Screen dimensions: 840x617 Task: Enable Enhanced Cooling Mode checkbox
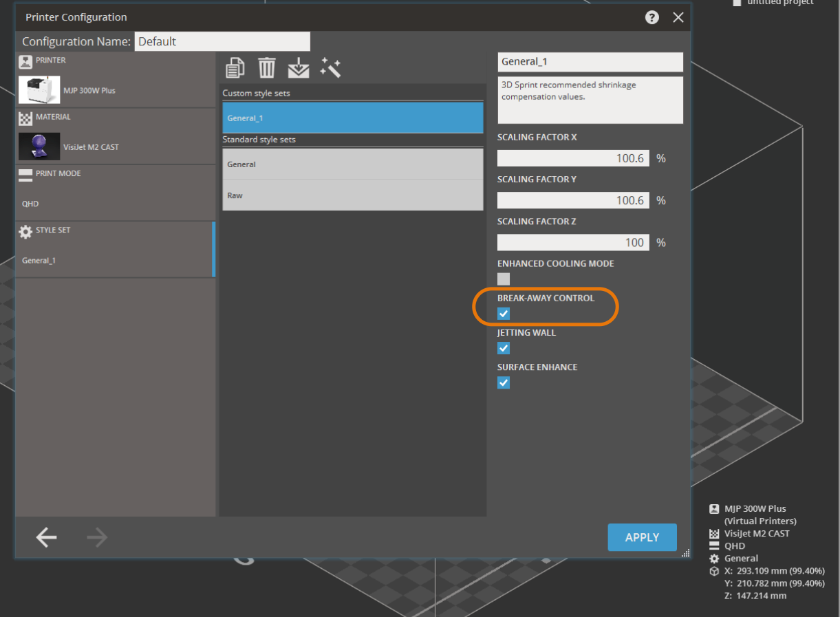[x=504, y=279]
